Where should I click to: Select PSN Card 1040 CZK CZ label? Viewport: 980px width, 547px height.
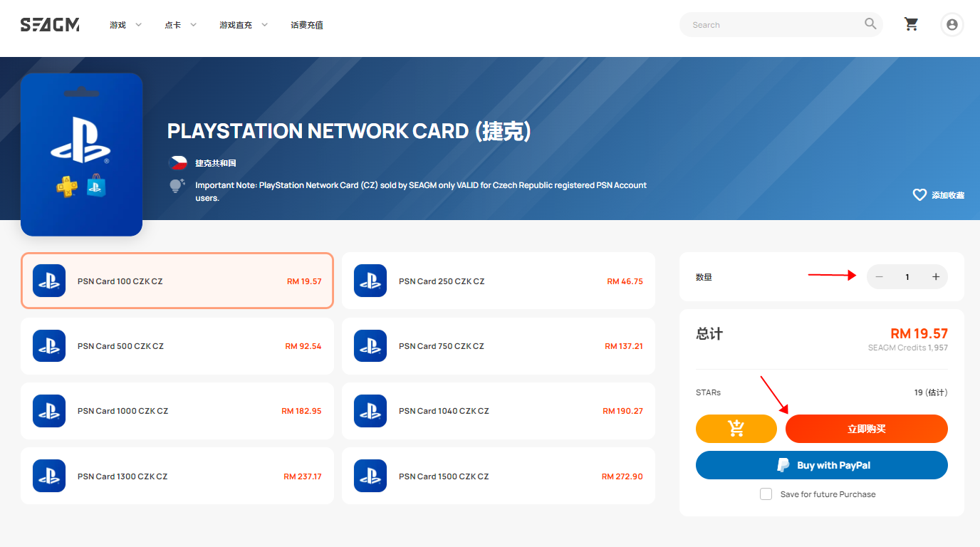[x=444, y=411]
